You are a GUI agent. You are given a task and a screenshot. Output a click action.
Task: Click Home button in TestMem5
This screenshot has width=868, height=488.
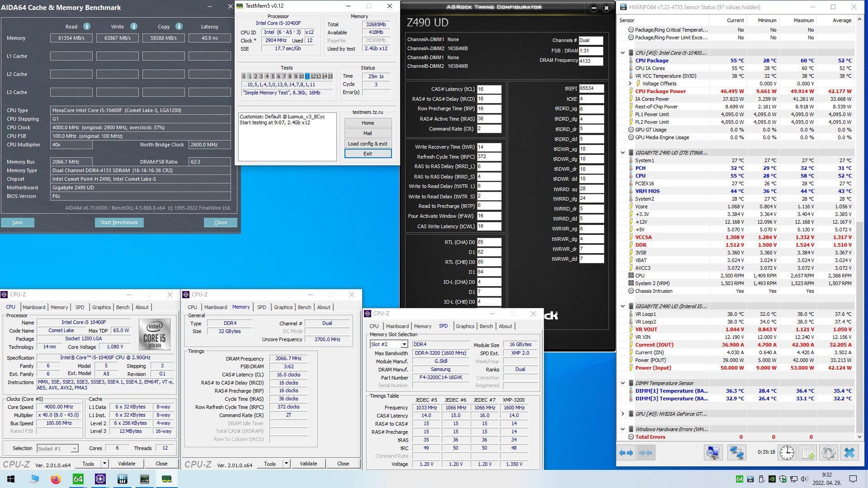tap(368, 123)
